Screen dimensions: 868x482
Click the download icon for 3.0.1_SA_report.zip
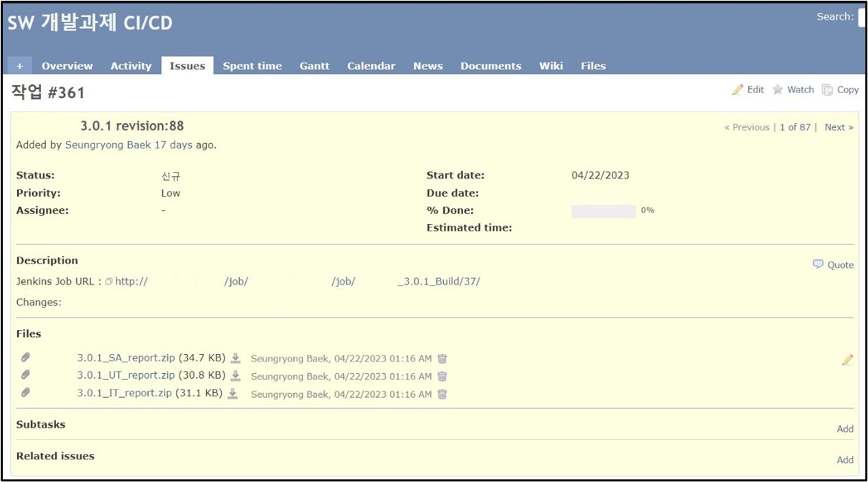pyautogui.click(x=236, y=358)
